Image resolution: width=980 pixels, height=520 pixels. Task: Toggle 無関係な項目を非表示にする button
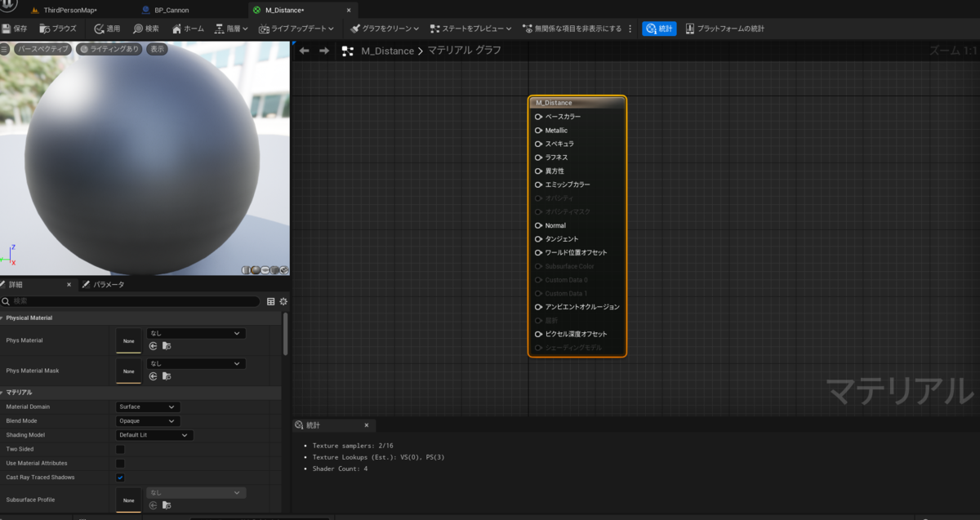point(571,29)
